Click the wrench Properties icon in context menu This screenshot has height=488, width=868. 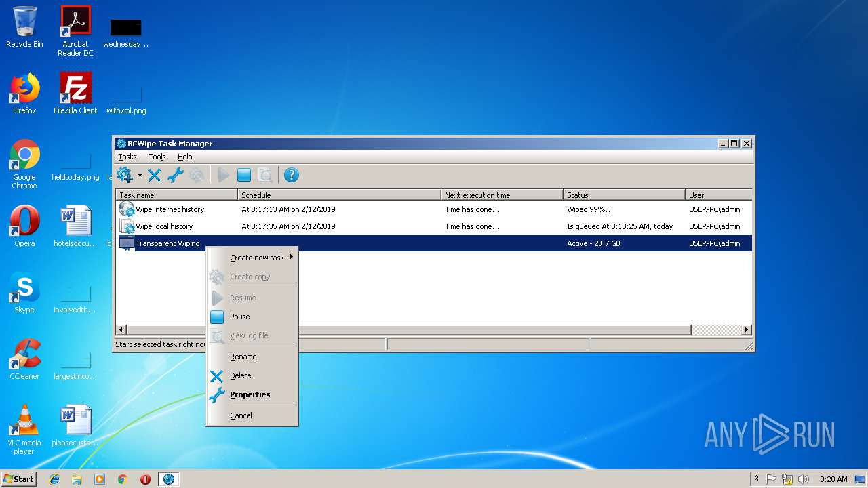click(x=217, y=395)
